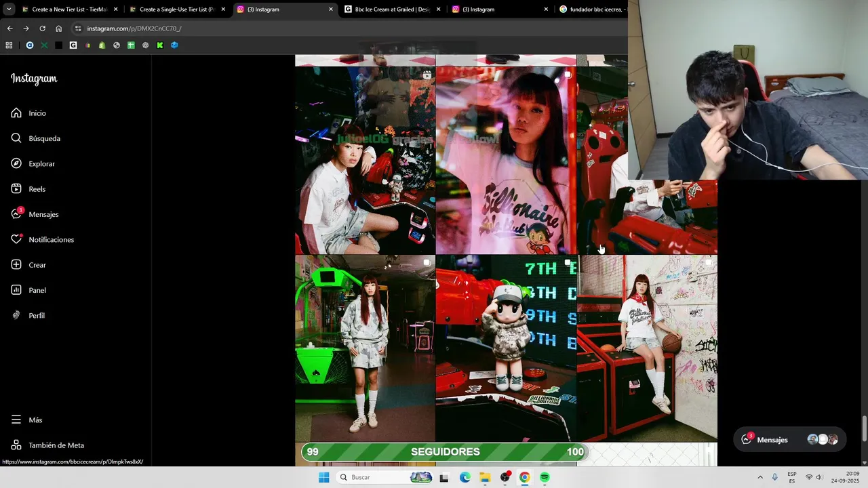The image size is (868, 488).
Task: Close the active (3) Instagram tab
Action: 331,9
